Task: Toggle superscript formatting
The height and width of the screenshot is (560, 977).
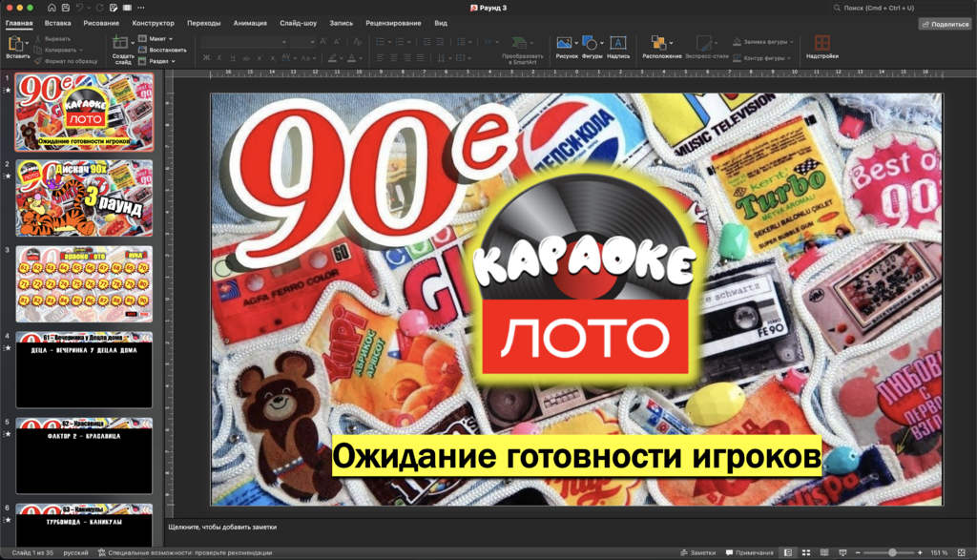Action: [x=260, y=58]
